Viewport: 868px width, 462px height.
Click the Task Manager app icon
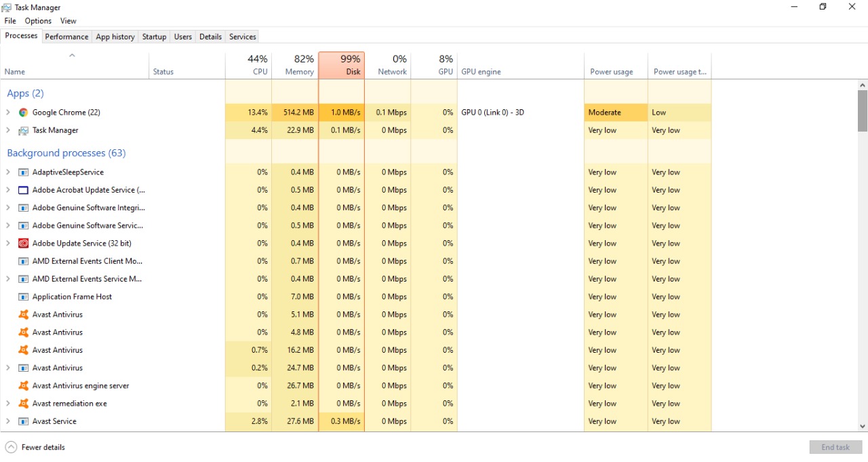click(x=23, y=130)
